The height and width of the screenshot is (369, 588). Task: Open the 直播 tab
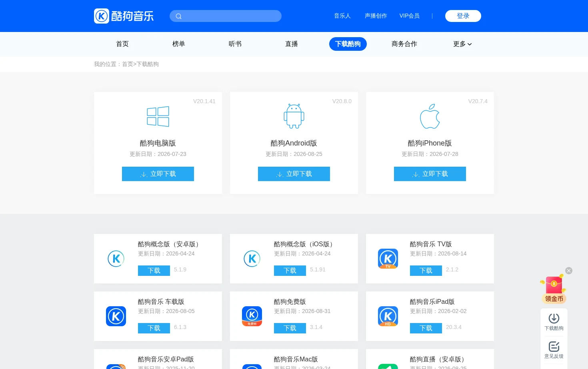[292, 44]
